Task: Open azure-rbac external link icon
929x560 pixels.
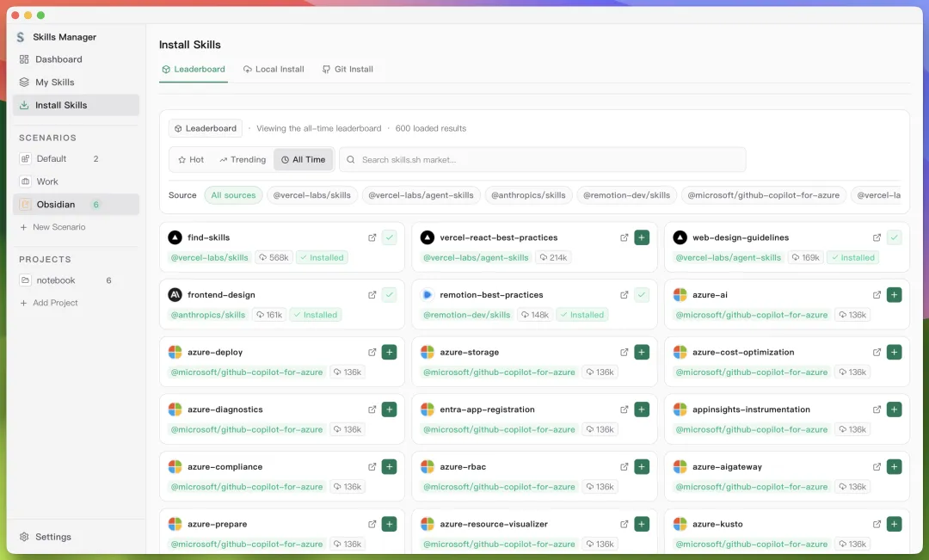Action: [x=624, y=467]
